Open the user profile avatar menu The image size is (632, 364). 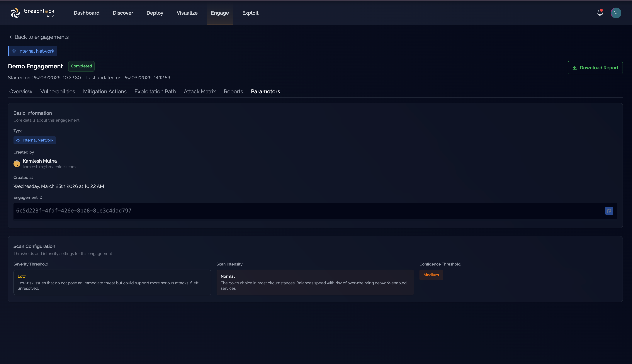(x=616, y=13)
